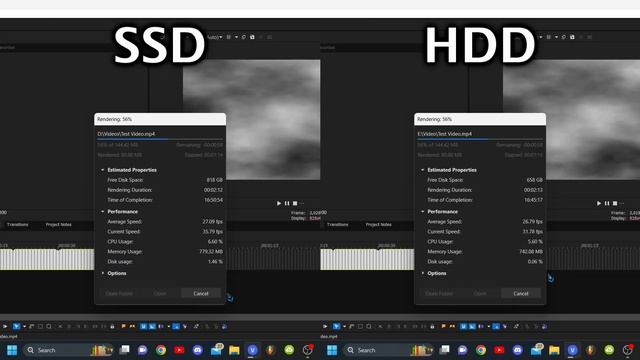Click the HDD render progress bar
The width and height of the screenshot is (640, 360).
(x=480, y=139)
